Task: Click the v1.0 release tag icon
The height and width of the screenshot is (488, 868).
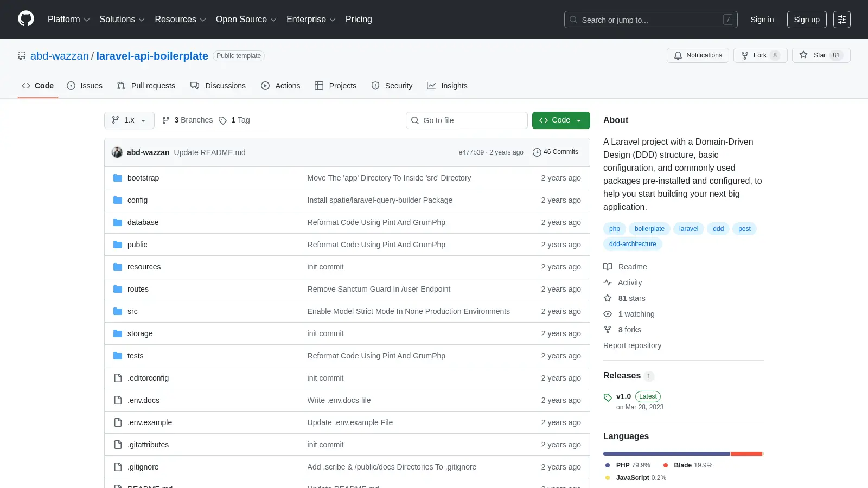Action: pos(608,397)
